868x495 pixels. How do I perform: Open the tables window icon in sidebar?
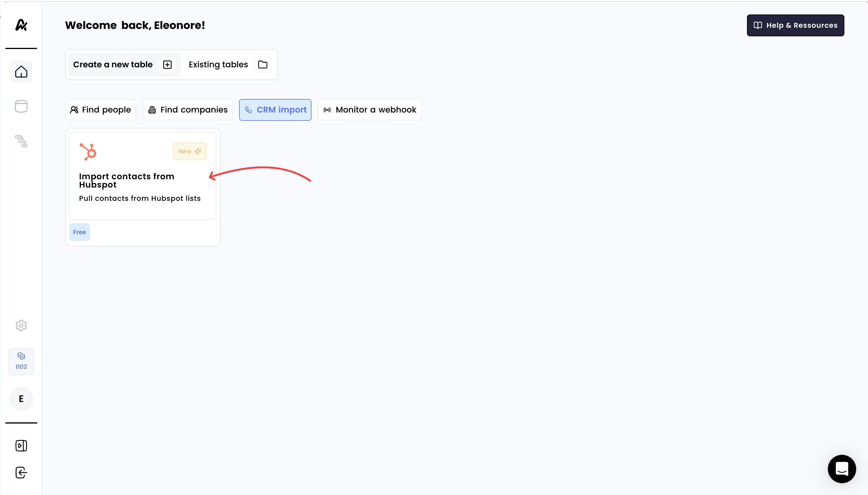pyautogui.click(x=21, y=106)
